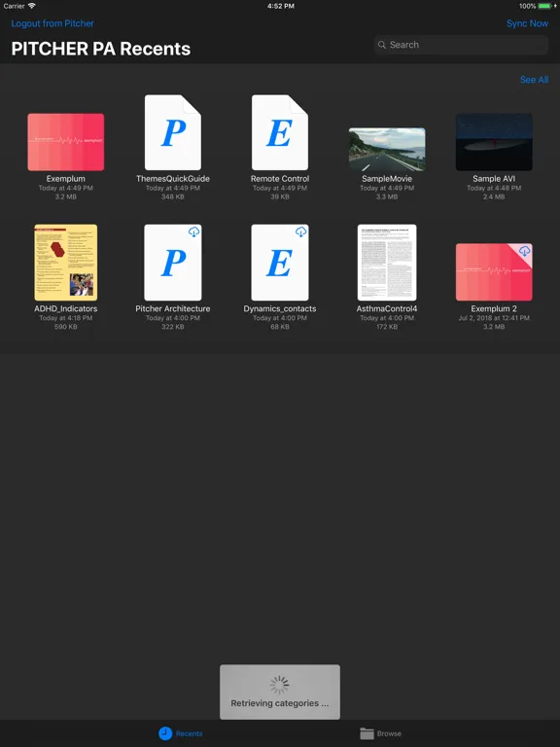Click the Today at 4:48 PM timestamp

pos(494,188)
